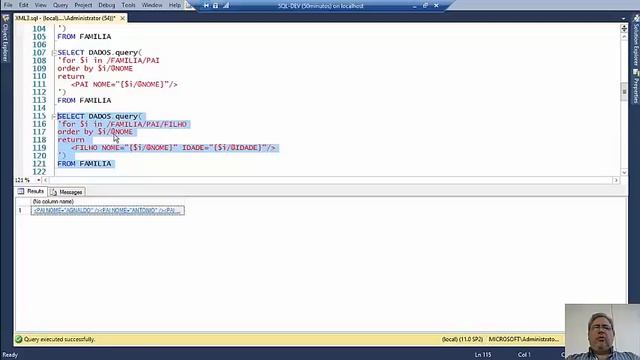Open the Debug menu
Screen dimensions: 640x360
[107, 5]
